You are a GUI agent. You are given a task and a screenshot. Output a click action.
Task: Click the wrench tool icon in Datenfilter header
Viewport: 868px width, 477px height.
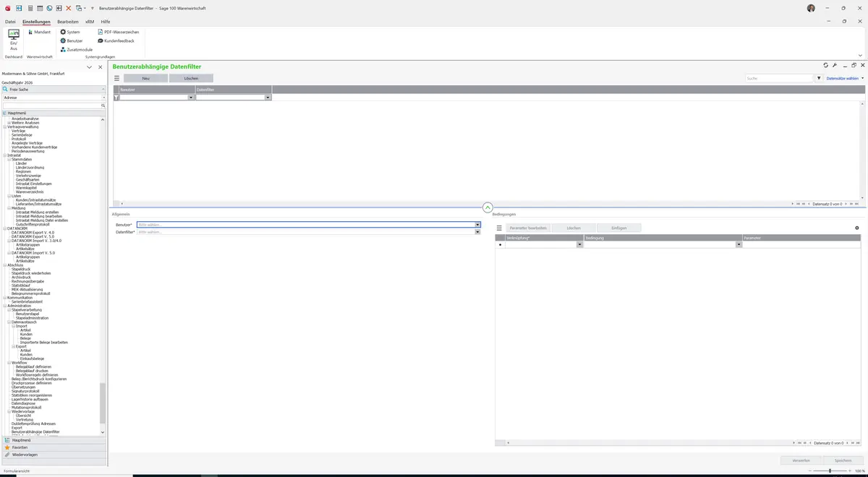coord(835,66)
